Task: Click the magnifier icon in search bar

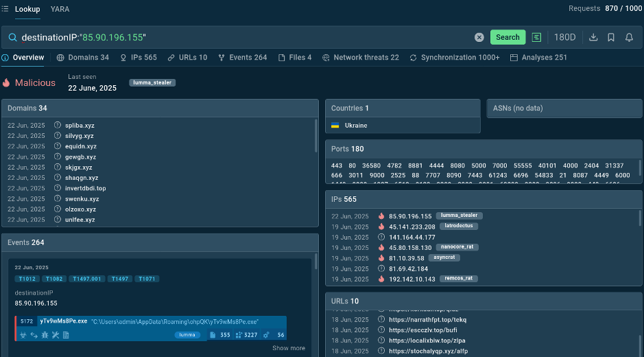Action: 13,38
